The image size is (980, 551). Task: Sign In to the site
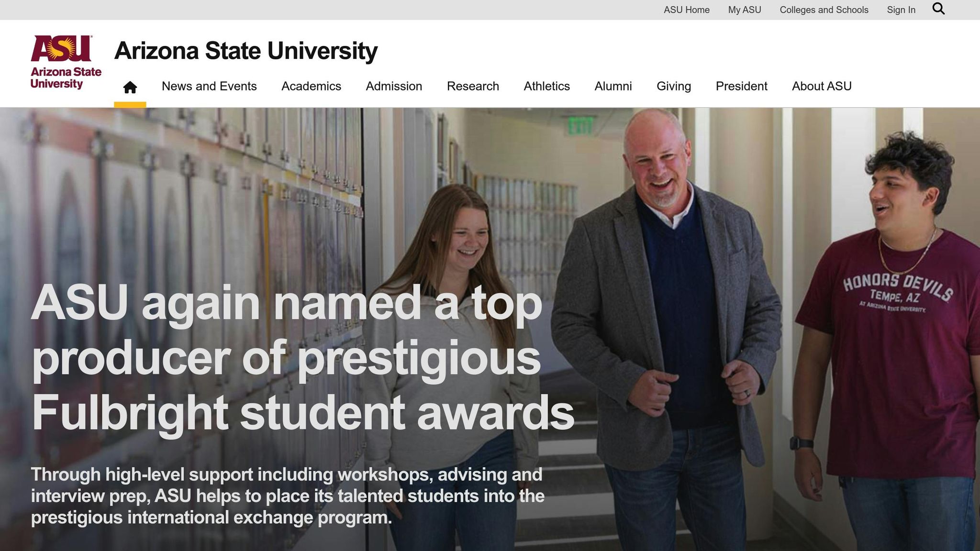point(901,10)
